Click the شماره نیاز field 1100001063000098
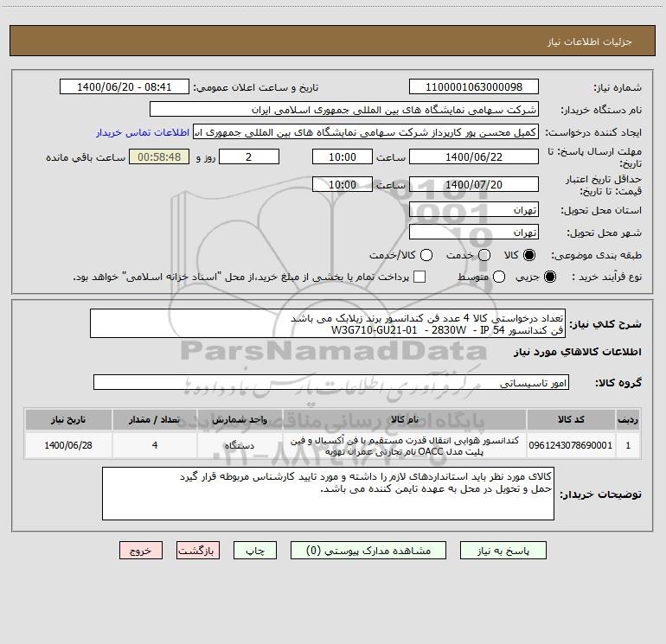 pyautogui.click(x=474, y=87)
